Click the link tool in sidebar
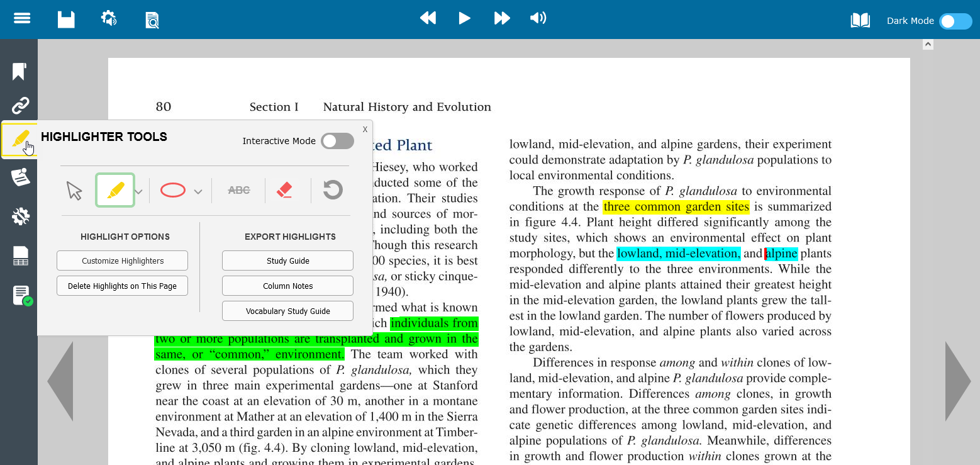Screen dimensions: 980x465 pos(20,105)
